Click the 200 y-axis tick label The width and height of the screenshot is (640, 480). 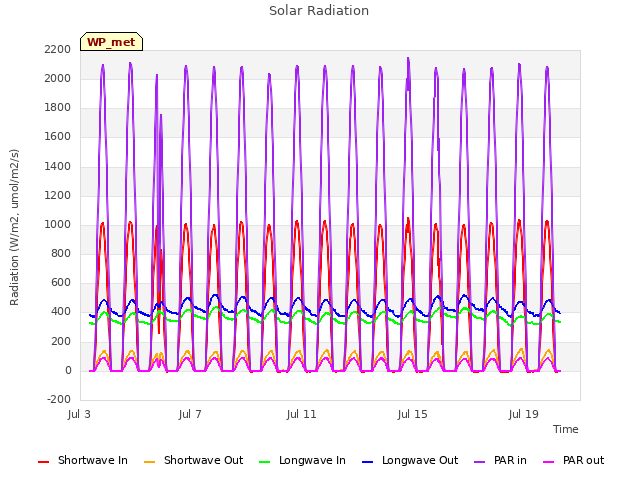click(x=61, y=342)
